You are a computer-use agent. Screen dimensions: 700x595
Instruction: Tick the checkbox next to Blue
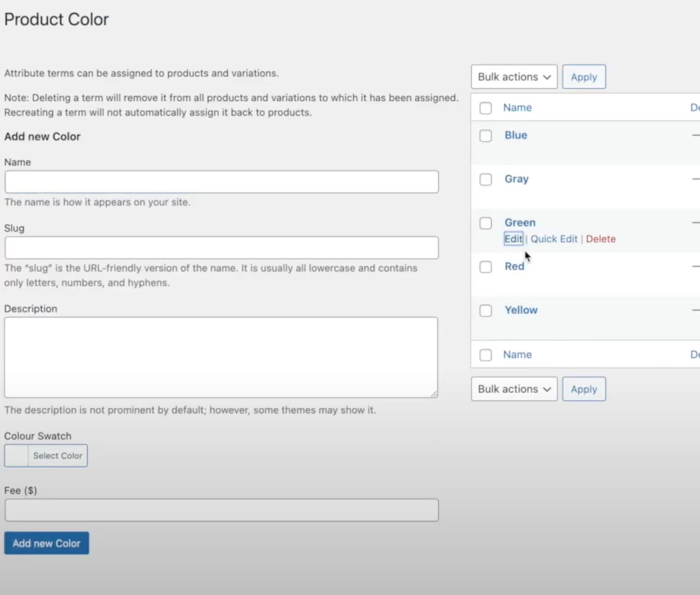click(x=485, y=136)
